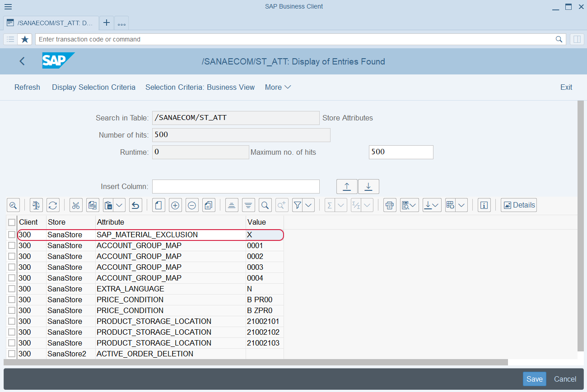Click Selection Criteria: Business View

200,87
